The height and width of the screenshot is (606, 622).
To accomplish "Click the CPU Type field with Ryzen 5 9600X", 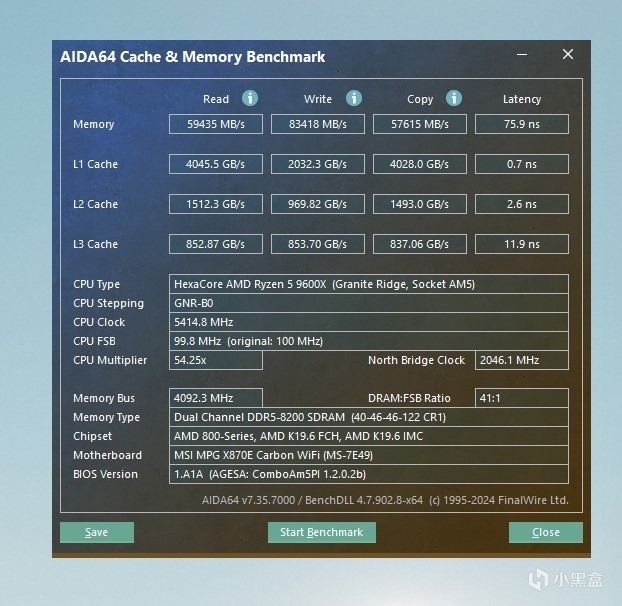I will [369, 284].
